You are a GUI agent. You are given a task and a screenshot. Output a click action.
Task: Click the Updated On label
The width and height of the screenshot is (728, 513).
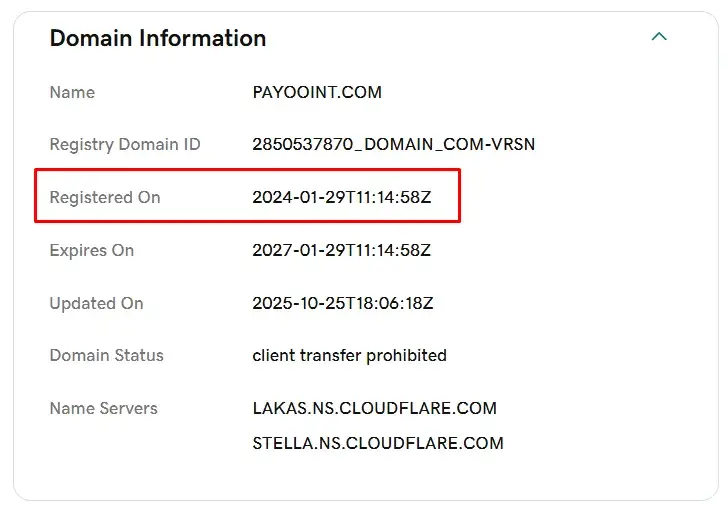pyautogui.click(x=97, y=303)
